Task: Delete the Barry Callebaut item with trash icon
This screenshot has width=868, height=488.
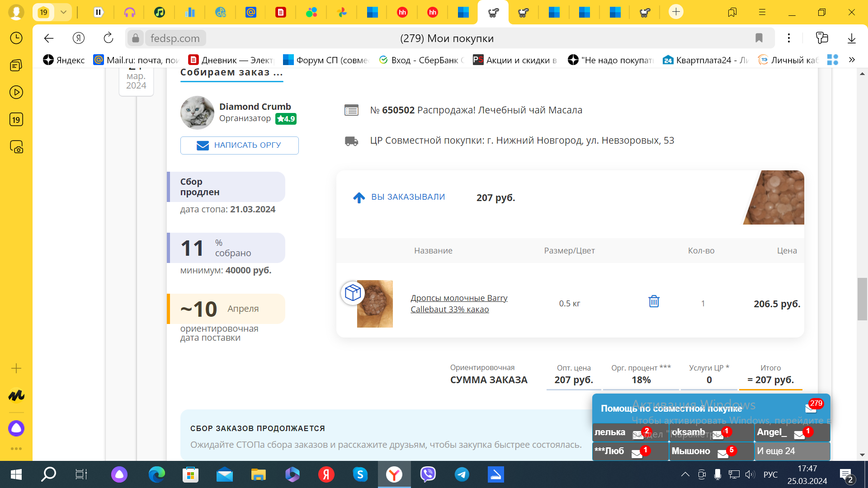Action: 654,301
